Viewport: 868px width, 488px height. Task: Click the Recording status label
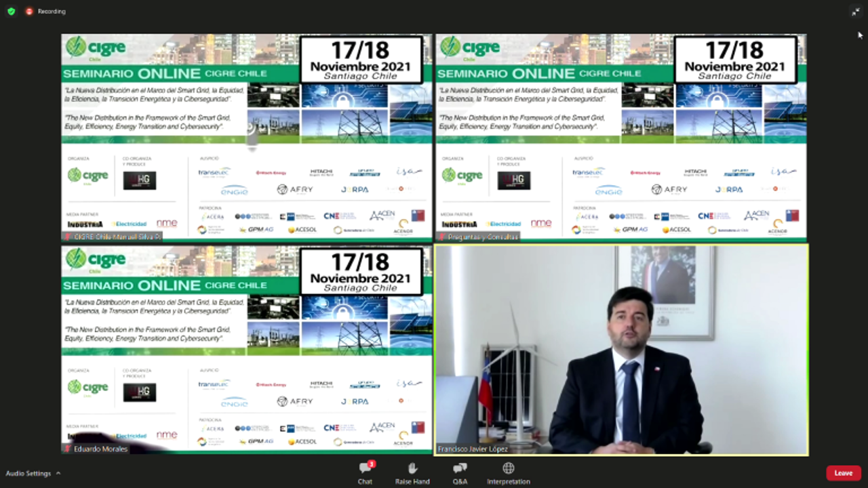coord(52,12)
